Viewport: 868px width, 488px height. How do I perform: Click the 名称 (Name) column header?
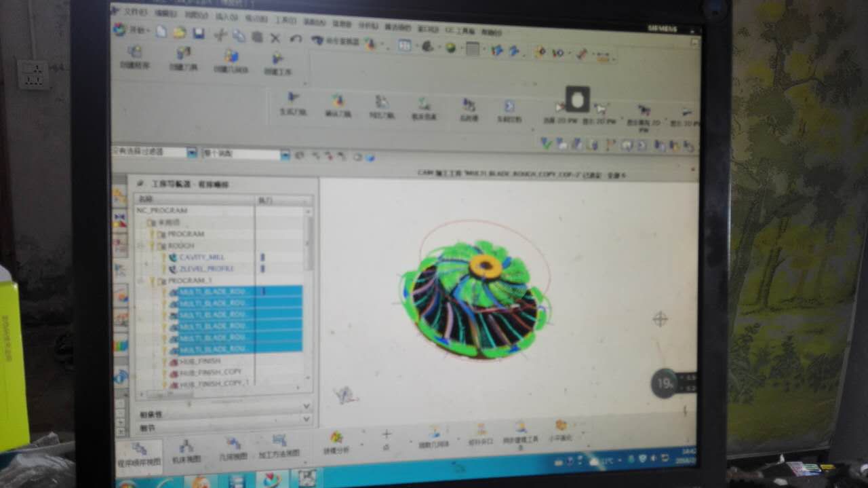(x=195, y=200)
